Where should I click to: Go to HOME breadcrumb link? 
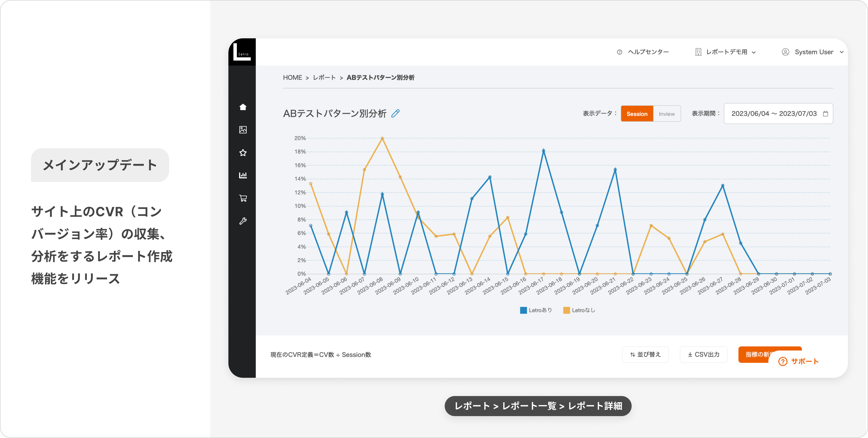coord(292,78)
